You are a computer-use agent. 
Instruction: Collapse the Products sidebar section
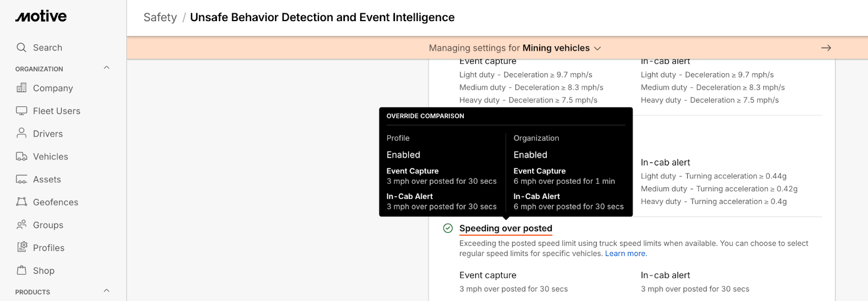[106, 291]
